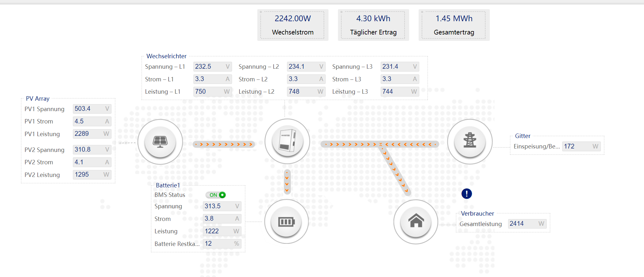Click the truncated Einspeisung/Be... label
This screenshot has height=277, width=644.
tap(537, 146)
